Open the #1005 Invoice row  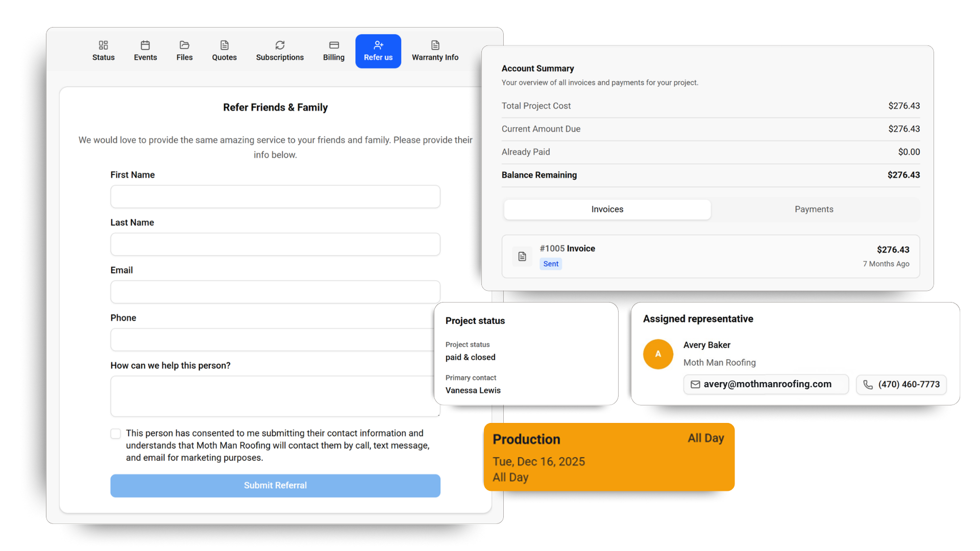coord(710,256)
